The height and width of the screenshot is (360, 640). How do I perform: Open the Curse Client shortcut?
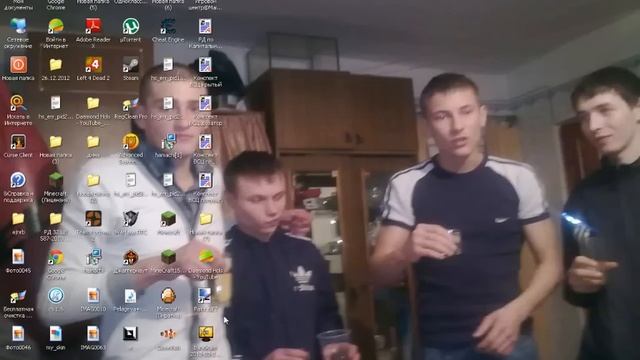tap(18, 142)
